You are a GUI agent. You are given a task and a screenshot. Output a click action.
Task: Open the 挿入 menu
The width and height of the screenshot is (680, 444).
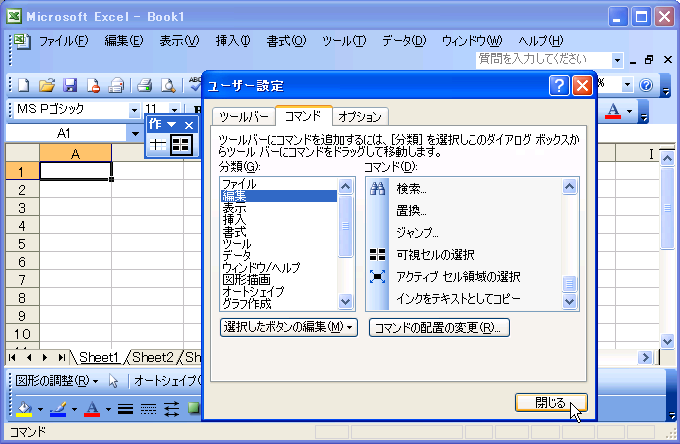click(233, 41)
